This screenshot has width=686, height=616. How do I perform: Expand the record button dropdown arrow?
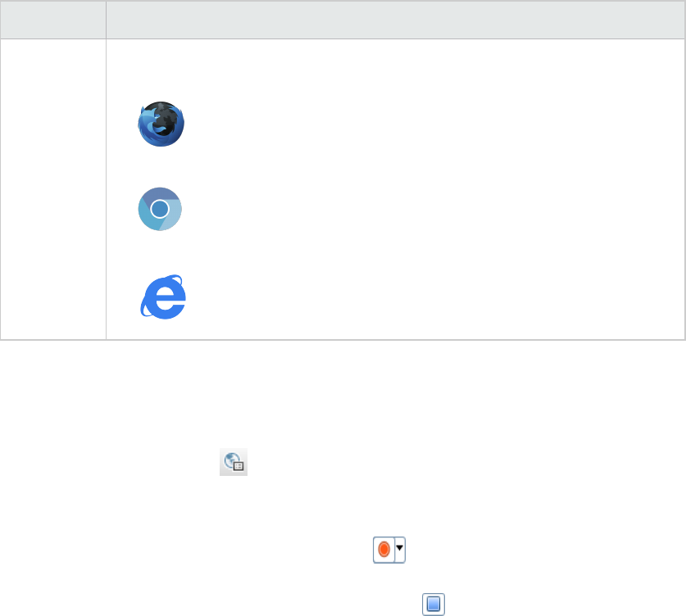[400, 550]
